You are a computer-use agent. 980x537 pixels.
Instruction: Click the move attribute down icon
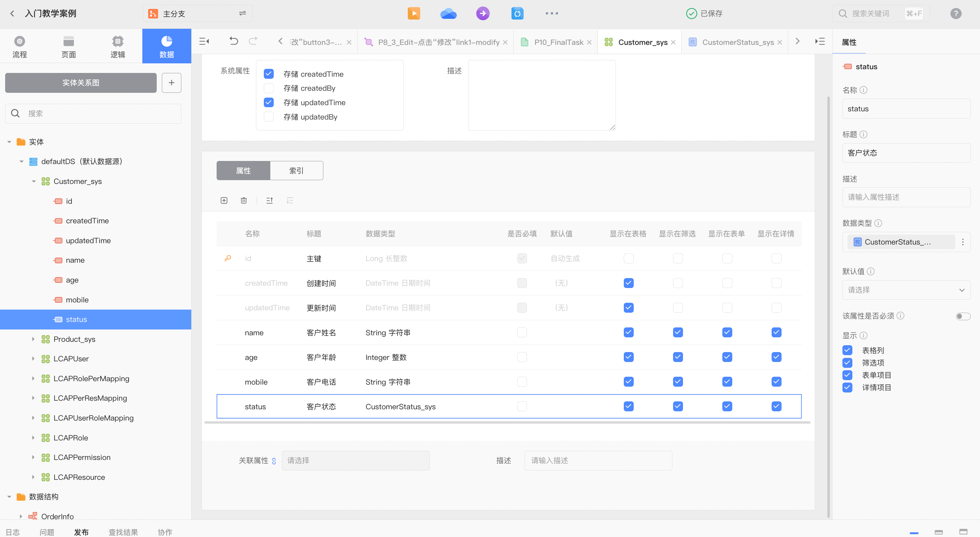289,200
